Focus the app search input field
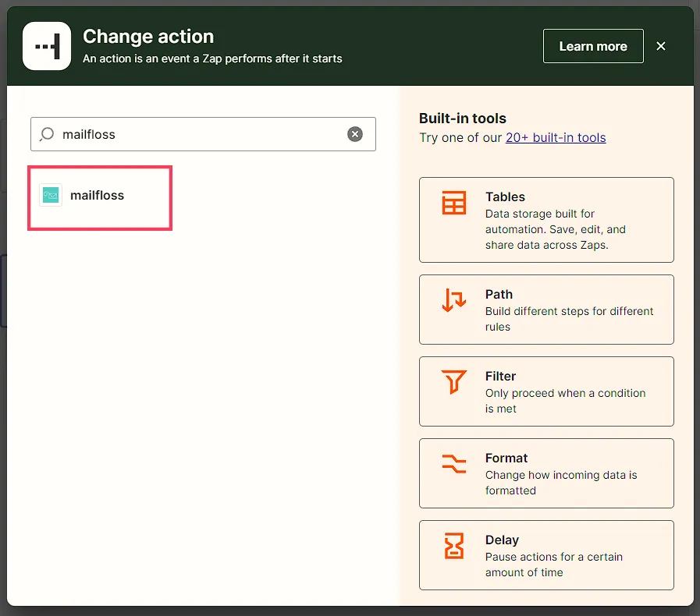 (203, 134)
